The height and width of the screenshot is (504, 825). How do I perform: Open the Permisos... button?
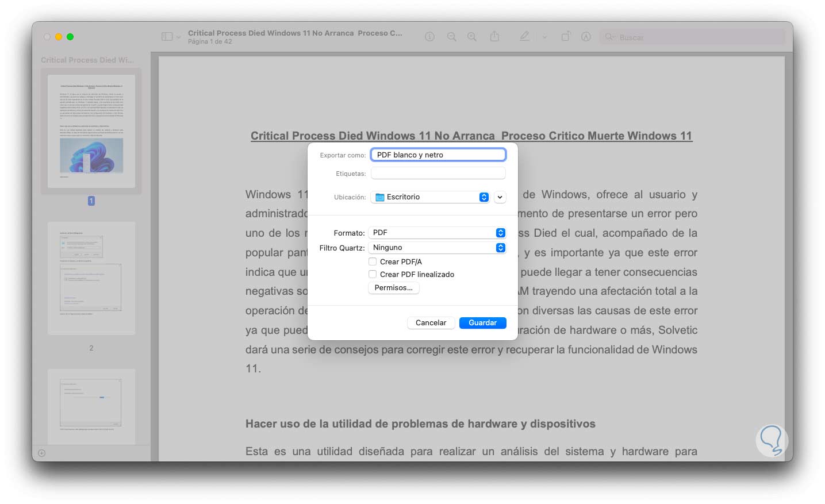point(394,288)
